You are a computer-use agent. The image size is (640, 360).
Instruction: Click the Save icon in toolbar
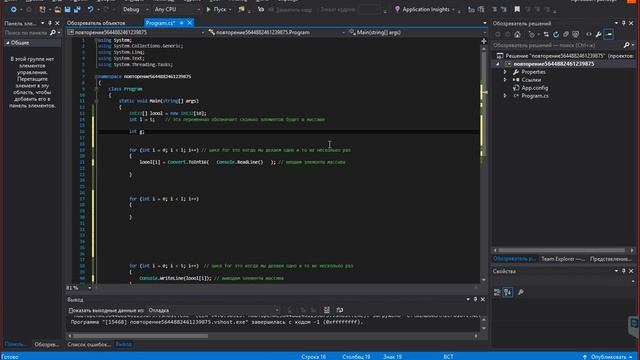coord(67,9)
